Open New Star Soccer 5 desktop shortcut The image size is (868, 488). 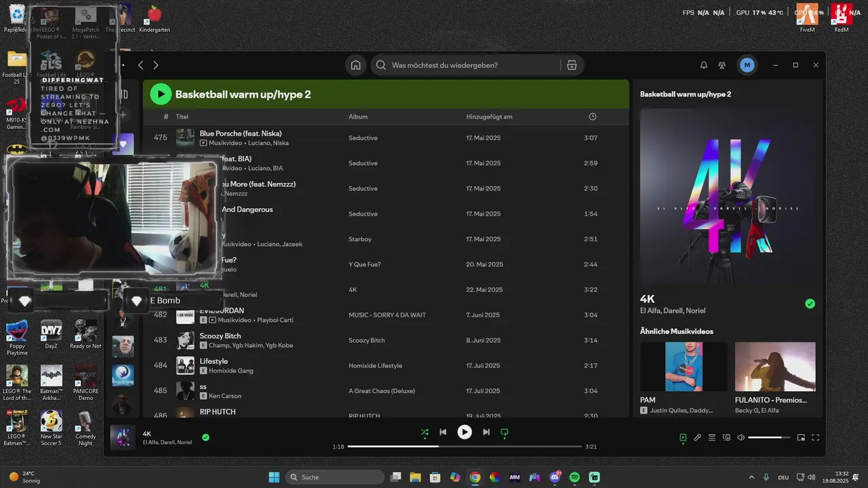[x=51, y=428]
